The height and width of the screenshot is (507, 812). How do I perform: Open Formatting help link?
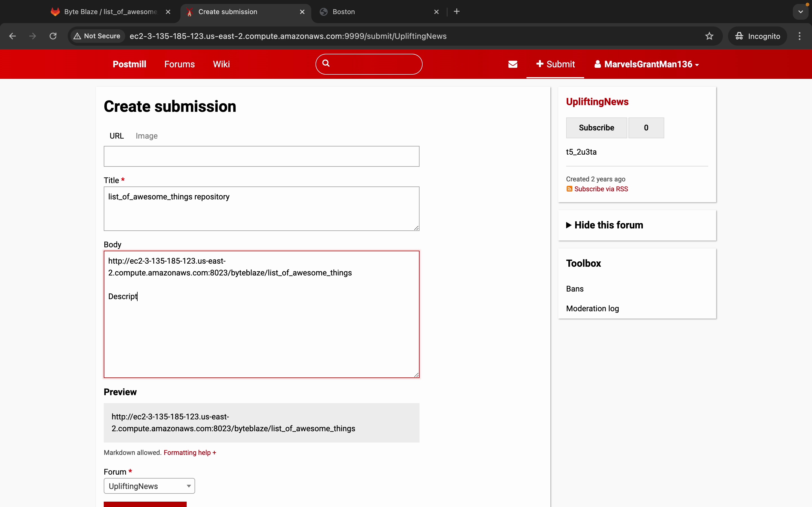pos(189,453)
